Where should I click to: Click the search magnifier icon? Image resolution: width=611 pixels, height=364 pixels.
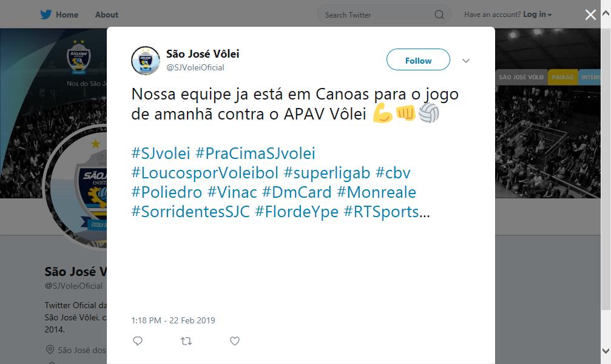click(x=439, y=15)
